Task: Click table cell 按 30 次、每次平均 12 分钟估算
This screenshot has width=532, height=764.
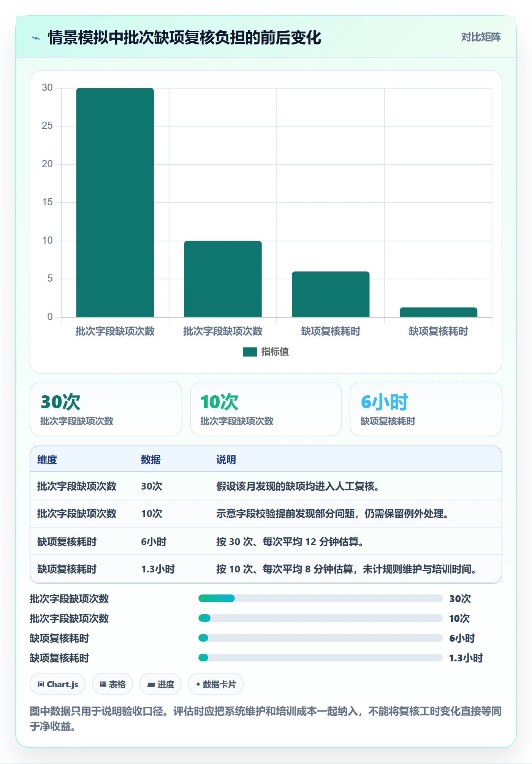Action: pyautogui.click(x=290, y=542)
